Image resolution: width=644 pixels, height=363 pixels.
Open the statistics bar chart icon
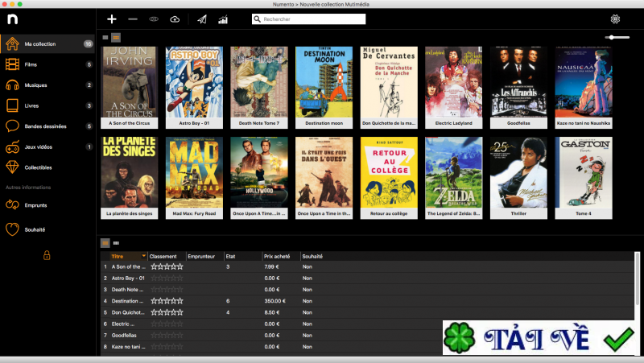pyautogui.click(x=223, y=19)
